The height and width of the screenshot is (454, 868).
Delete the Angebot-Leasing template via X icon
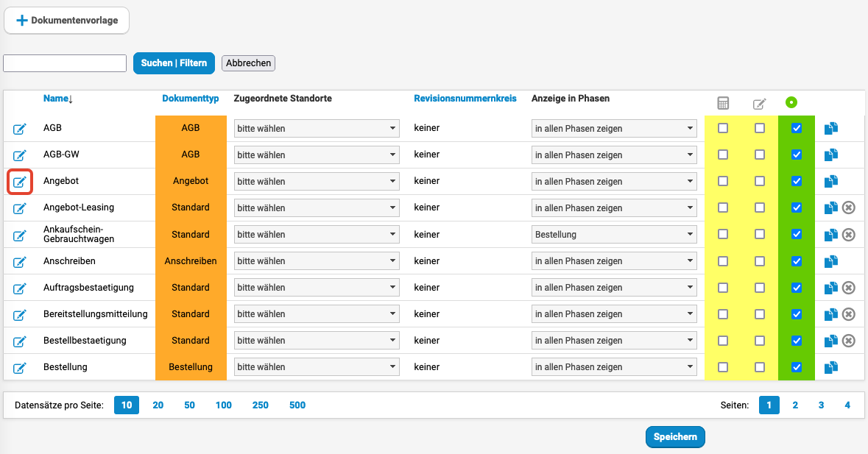[848, 208]
